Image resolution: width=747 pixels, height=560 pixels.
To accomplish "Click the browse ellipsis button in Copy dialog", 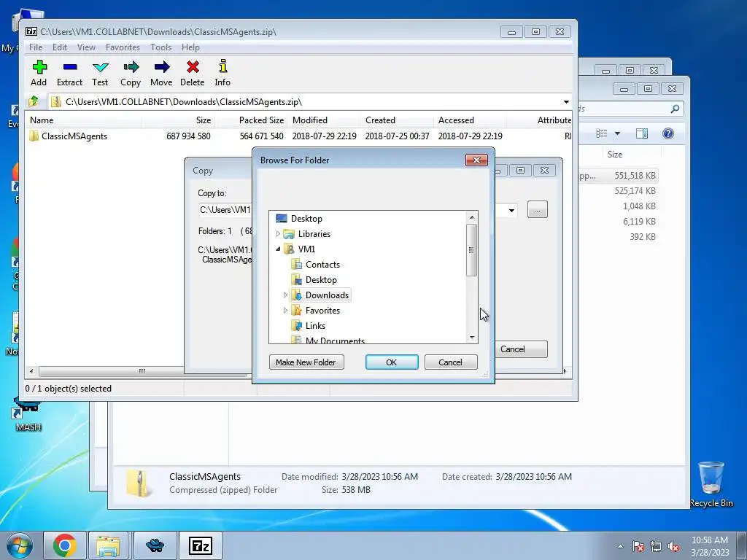I will click(x=538, y=209).
